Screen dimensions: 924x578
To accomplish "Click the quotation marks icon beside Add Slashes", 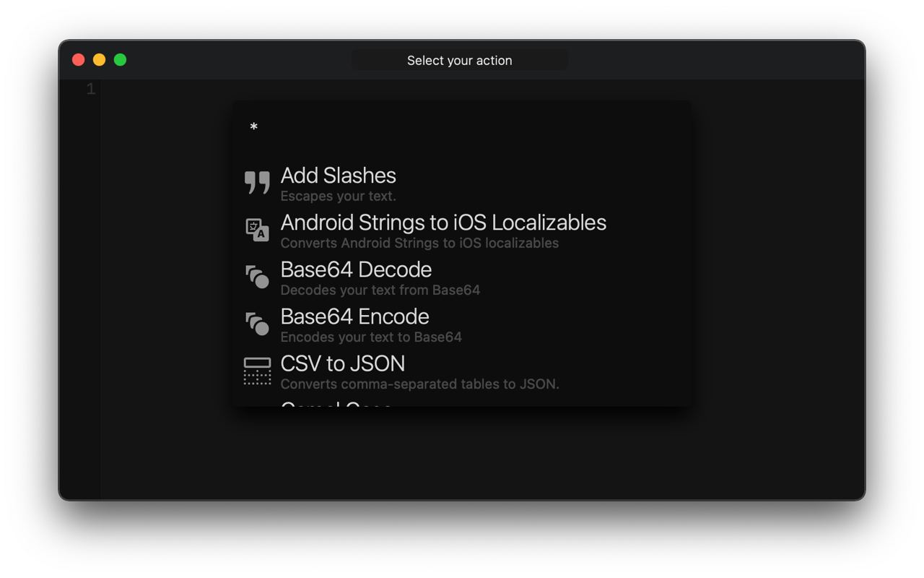I will tap(257, 182).
